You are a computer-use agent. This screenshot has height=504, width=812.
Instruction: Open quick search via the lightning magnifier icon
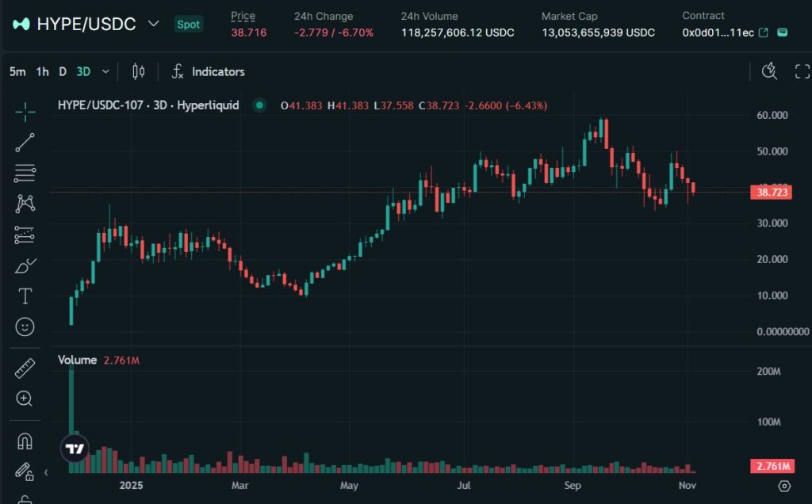tap(768, 71)
